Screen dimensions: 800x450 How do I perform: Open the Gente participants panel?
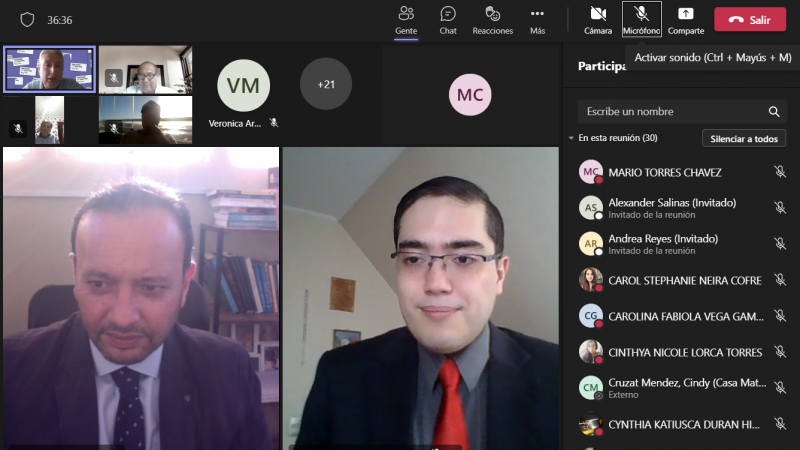406,20
